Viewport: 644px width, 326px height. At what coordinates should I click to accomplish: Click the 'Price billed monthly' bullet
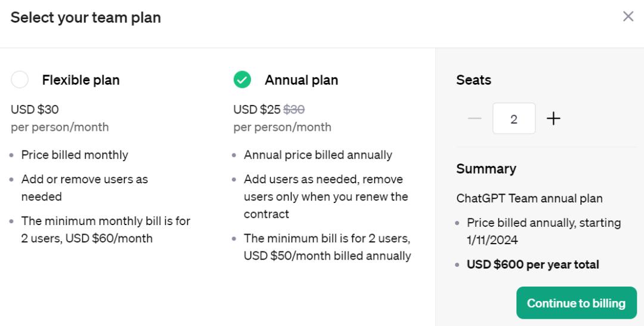point(75,155)
